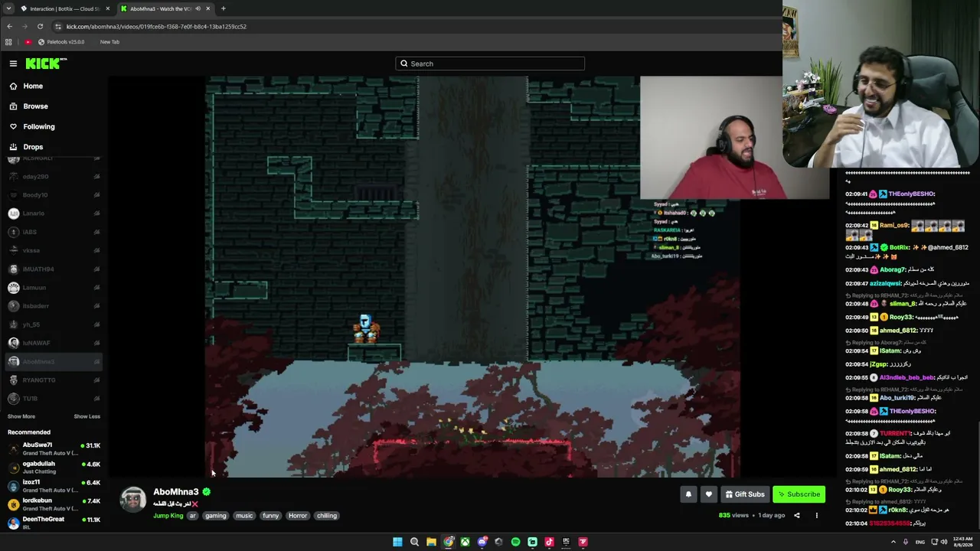Go to Home in Kick sidebar
980x551 pixels.
33,86
